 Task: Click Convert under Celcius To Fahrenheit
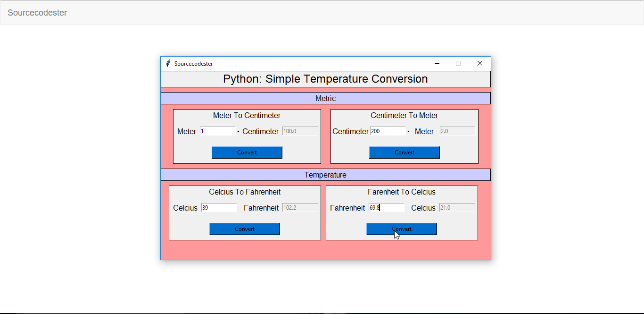tap(245, 229)
